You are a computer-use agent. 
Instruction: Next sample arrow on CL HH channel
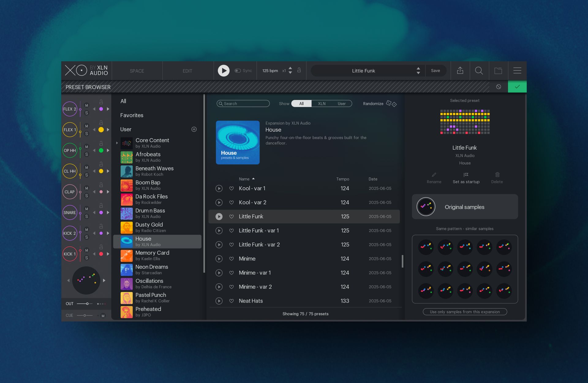[108, 171]
